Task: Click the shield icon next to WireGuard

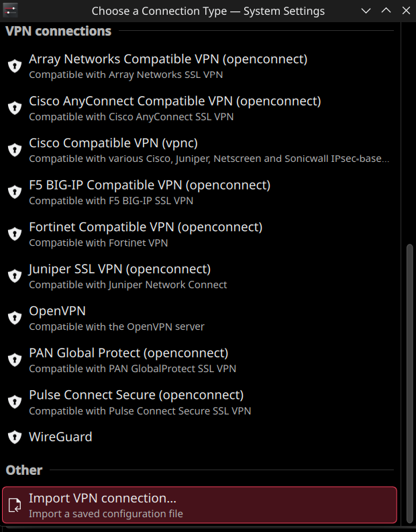Action: click(14, 437)
